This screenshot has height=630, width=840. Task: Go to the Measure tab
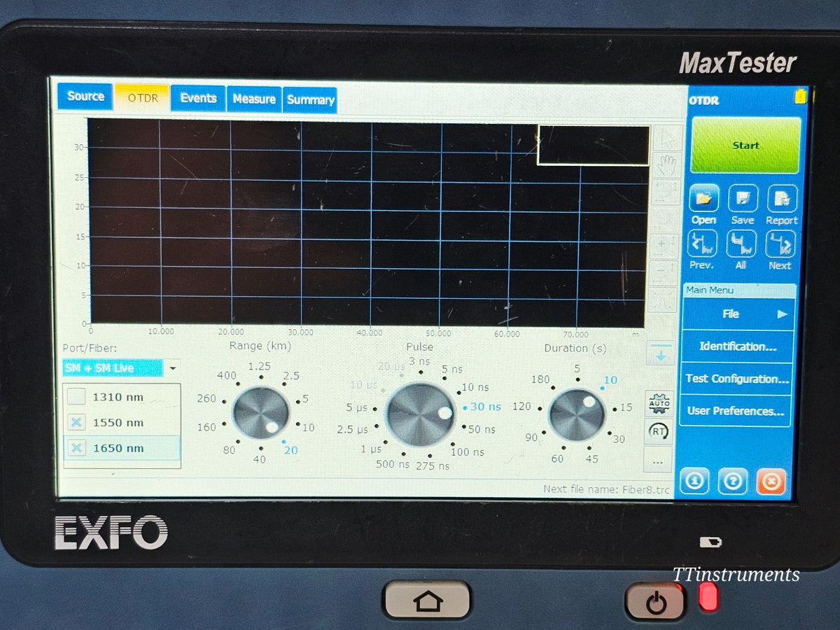point(254,99)
